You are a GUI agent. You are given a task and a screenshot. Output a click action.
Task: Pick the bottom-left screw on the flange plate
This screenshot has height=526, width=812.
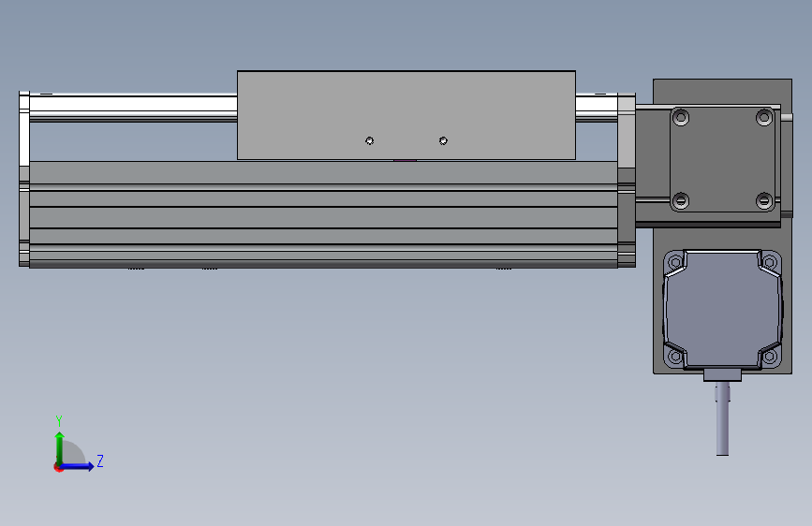[681, 200]
